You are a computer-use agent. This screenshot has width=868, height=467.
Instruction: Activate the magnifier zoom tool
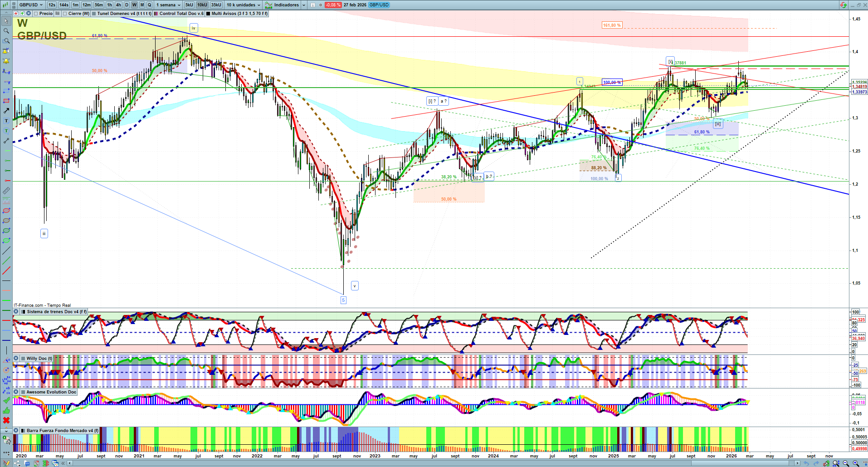tap(6, 31)
